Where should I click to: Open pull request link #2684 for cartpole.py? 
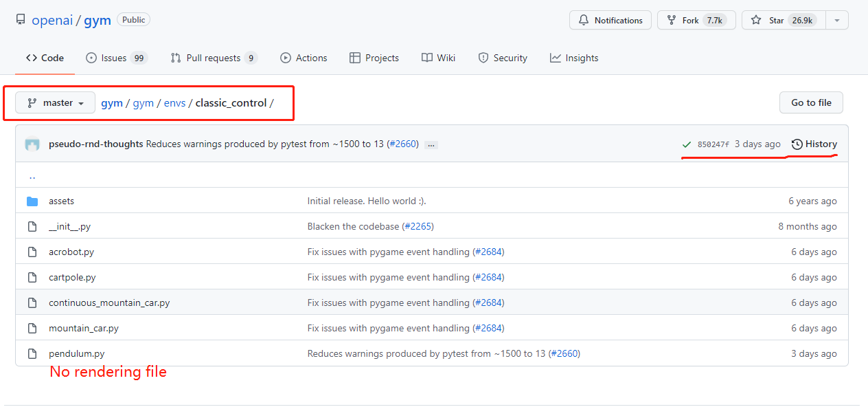489,277
